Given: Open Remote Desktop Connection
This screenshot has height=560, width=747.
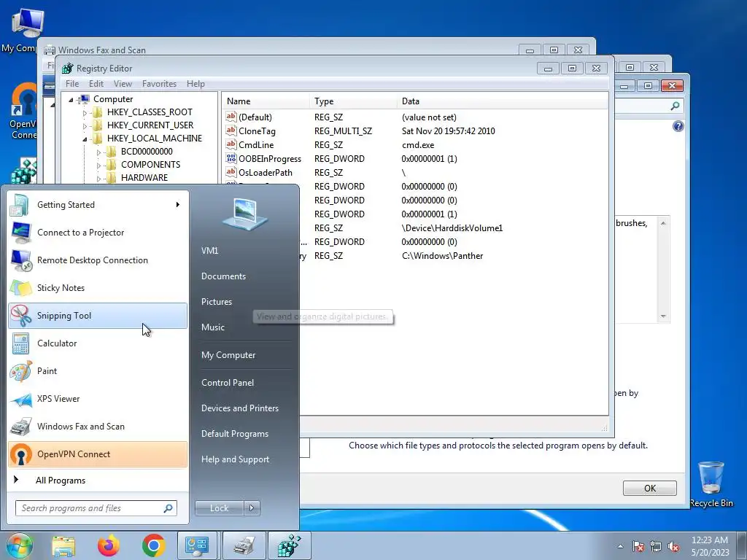Looking at the screenshot, I should point(98,260).
